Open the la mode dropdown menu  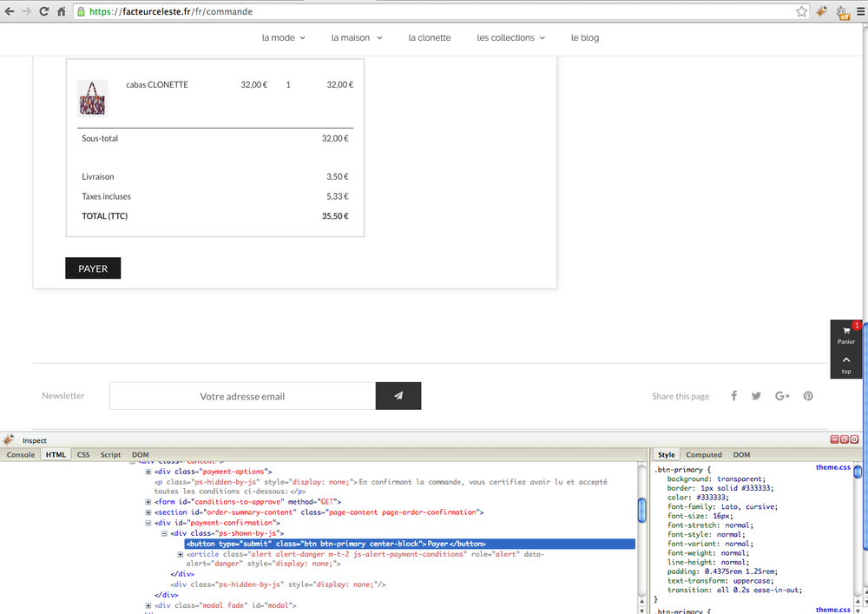coord(284,37)
